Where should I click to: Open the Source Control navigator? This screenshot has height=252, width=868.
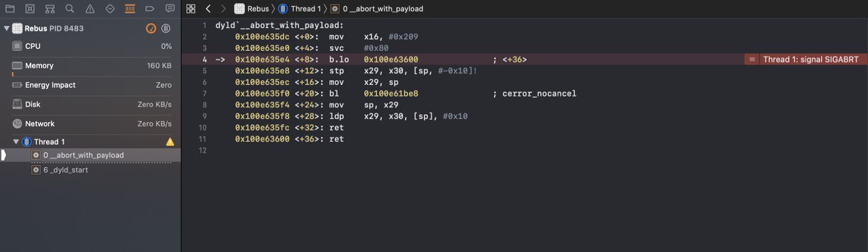pos(30,9)
